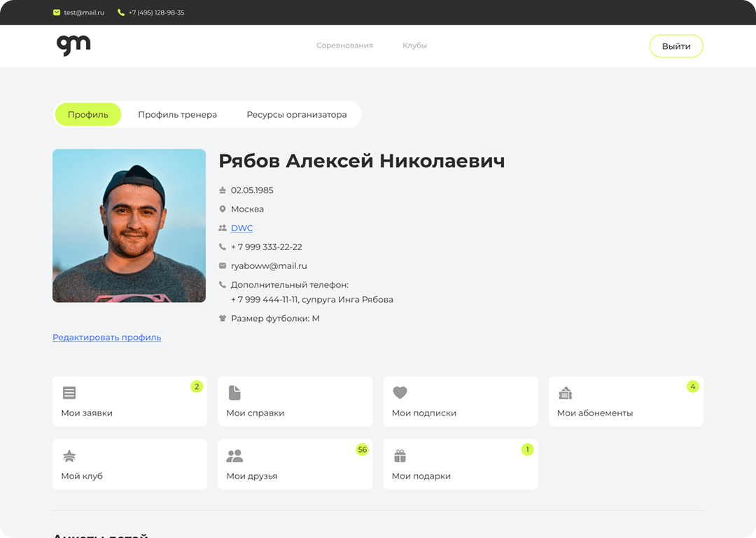
Task: Open Клубы in top navigation
Action: tap(414, 46)
